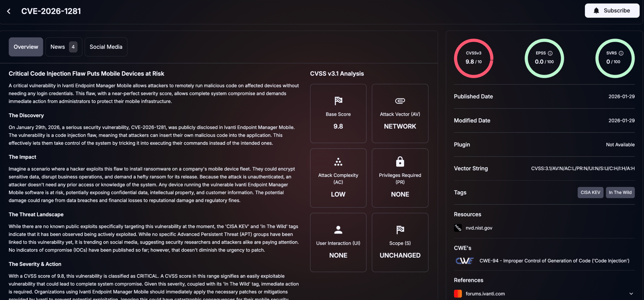Select the Attack Vector NETWORK card
This screenshot has width=644, height=300.
tap(400, 114)
